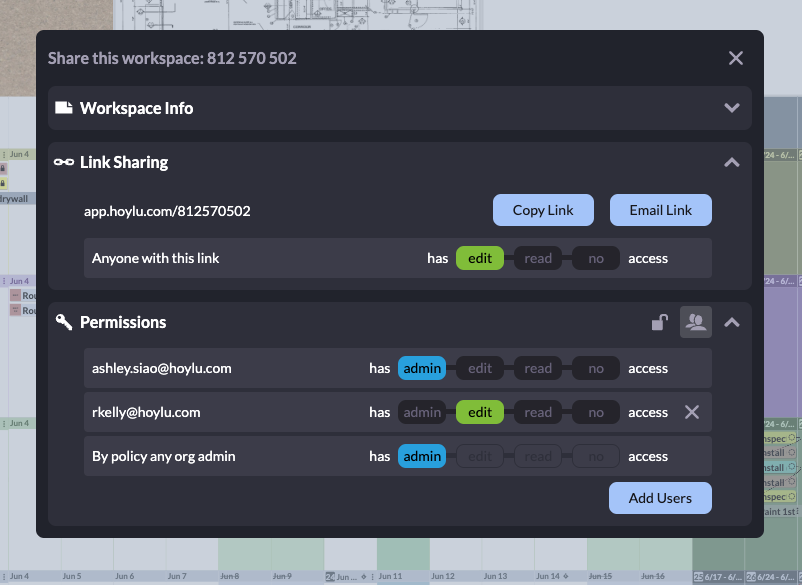Screen dimensions: 802x585
Task: Click the rkelly@hoylu.com email text
Action: click(x=146, y=412)
